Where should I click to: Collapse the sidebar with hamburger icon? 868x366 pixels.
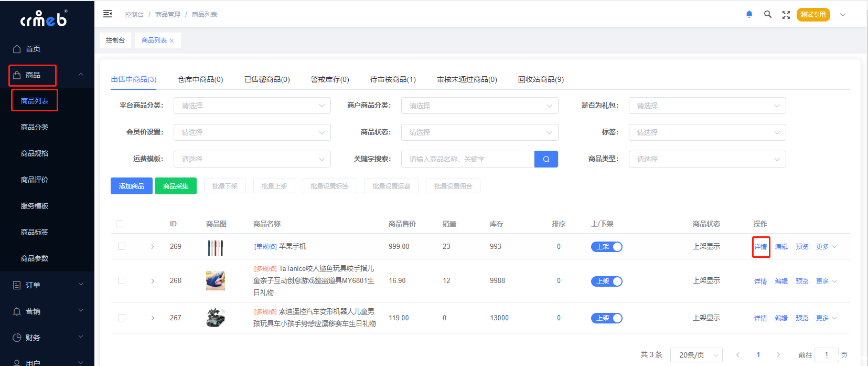click(108, 14)
